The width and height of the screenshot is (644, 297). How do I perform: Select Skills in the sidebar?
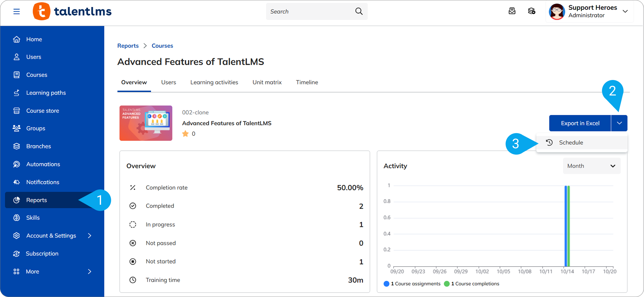point(33,218)
